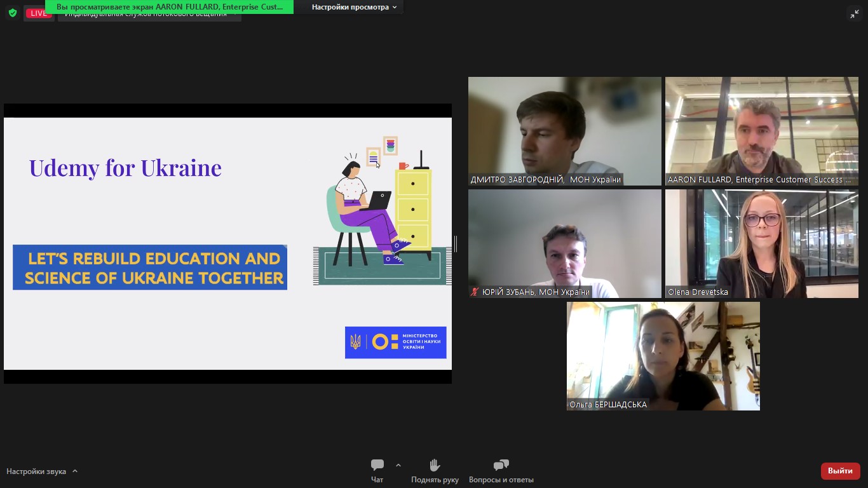Click the Olena Drevetska name label

(x=698, y=292)
